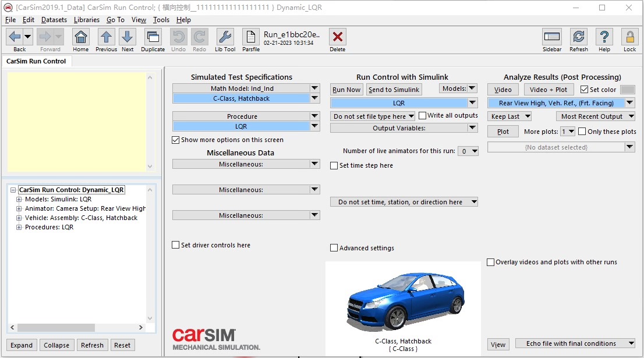
Task: Uncheck the Set color checkbox
Action: click(584, 90)
